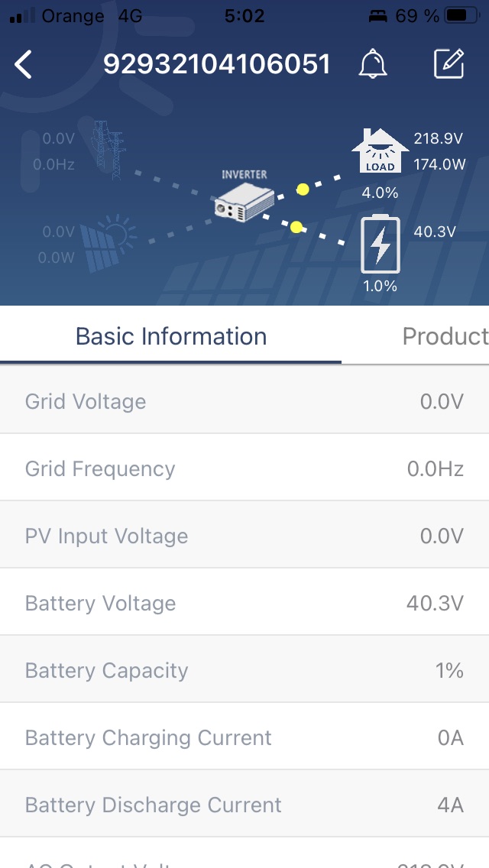Open the Product tab
Viewport: 489px width, 868px height.
(x=445, y=336)
